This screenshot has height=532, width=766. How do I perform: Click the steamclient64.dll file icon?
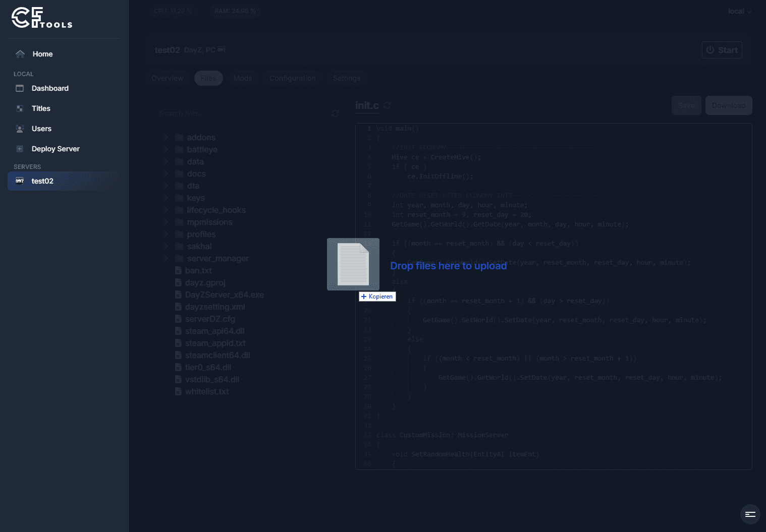point(178,355)
